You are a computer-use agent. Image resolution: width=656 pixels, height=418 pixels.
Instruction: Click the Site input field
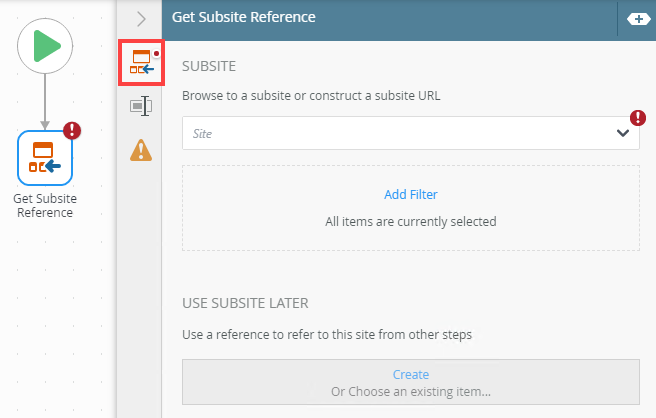pyautogui.click(x=400, y=133)
